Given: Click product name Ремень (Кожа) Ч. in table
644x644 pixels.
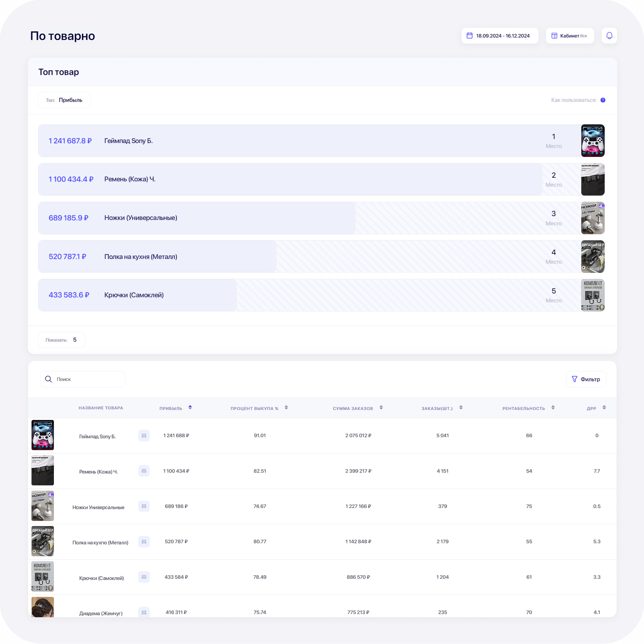Looking at the screenshot, I should [x=99, y=472].
